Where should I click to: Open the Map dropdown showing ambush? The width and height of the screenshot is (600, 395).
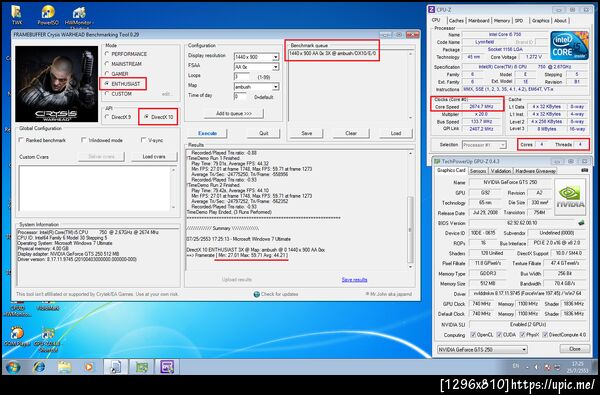coord(256,87)
